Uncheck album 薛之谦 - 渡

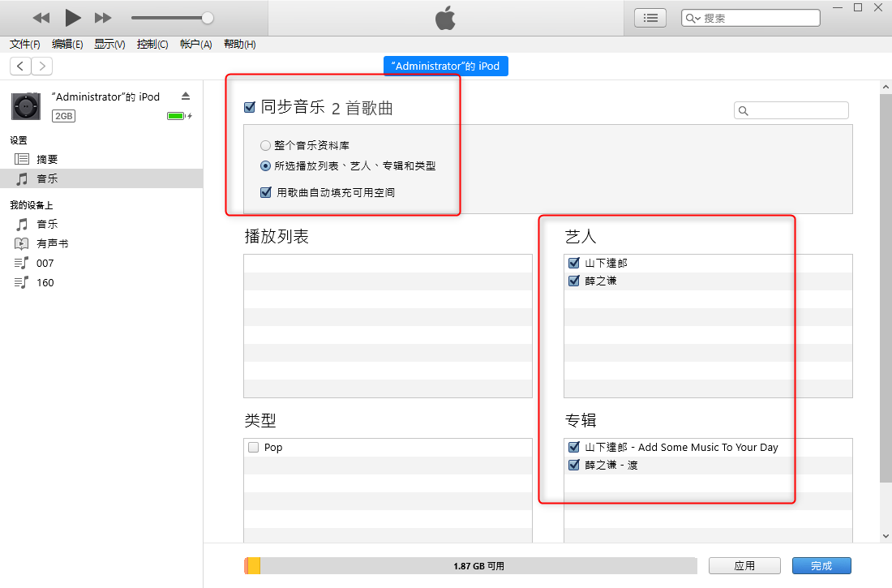click(574, 465)
